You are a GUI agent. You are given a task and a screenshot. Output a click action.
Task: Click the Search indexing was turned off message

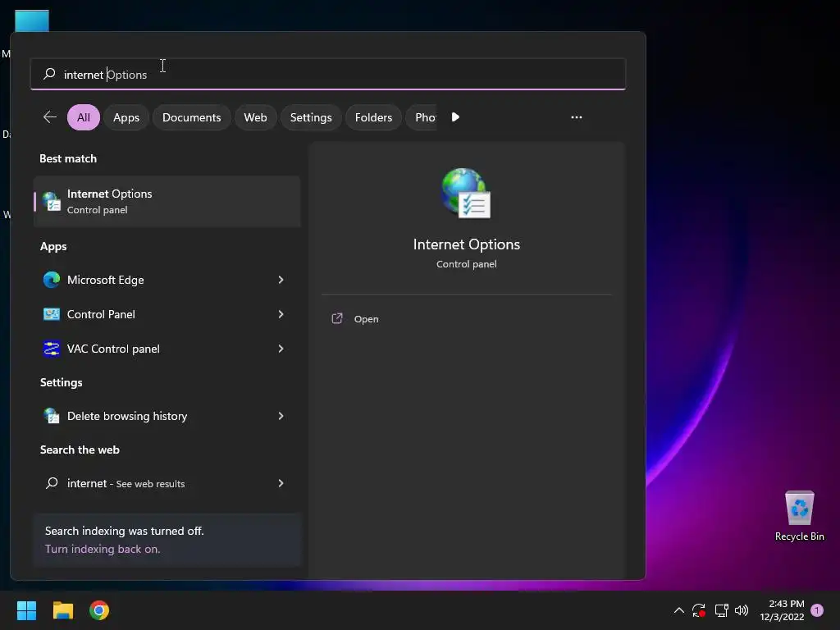pyautogui.click(x=125, y=531)
